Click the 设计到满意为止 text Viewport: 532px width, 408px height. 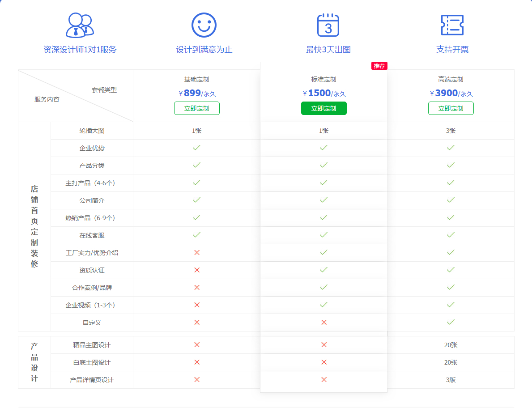pos(204,50)
